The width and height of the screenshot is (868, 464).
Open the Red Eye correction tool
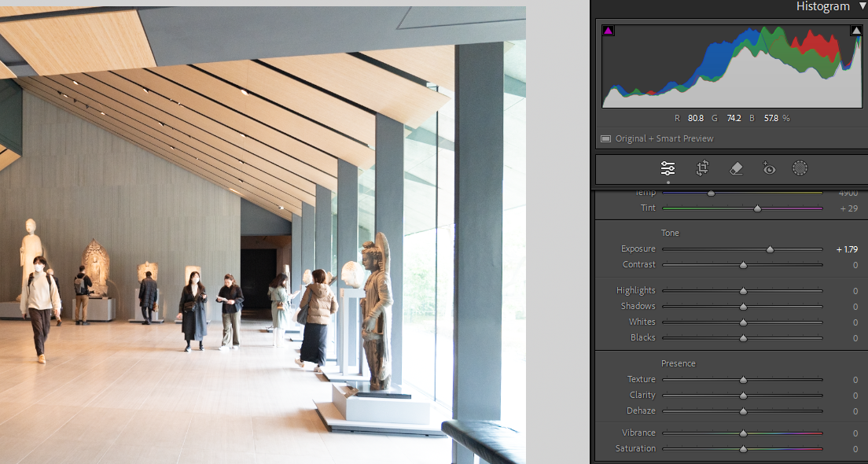(x=769, y=168)
